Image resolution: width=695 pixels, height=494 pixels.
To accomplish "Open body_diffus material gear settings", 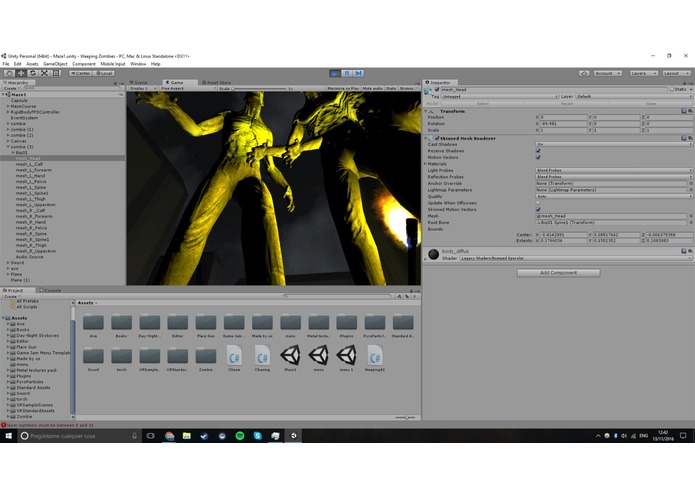I will 690,251.
